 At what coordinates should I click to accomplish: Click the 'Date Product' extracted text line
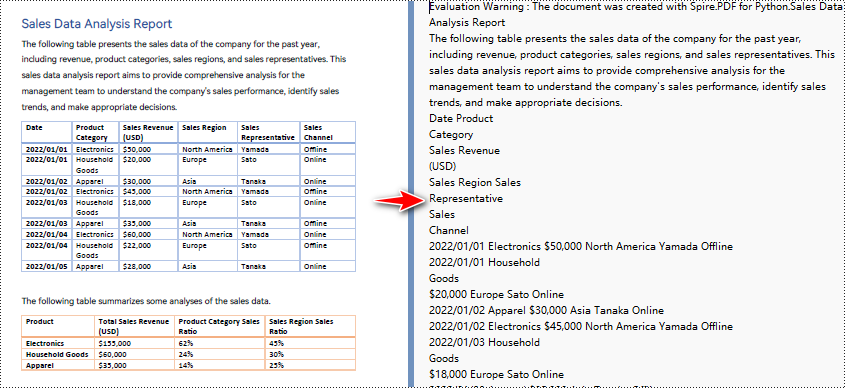point(461,119)
